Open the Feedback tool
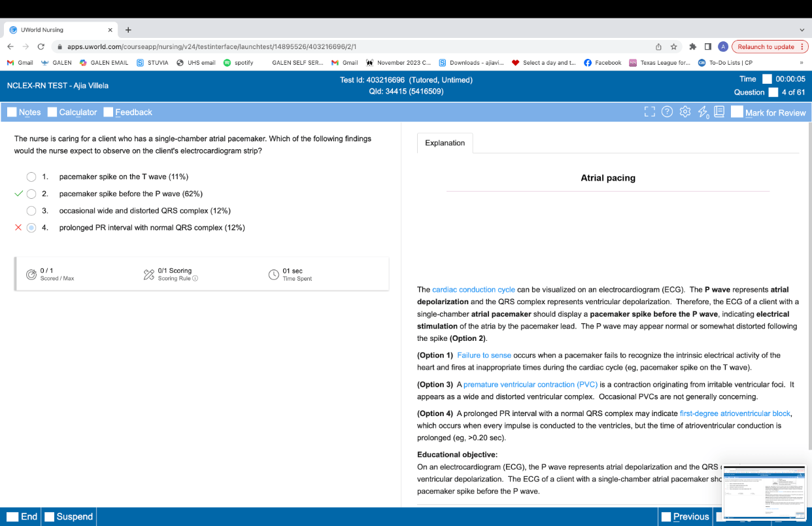 [x=128, y=113]
